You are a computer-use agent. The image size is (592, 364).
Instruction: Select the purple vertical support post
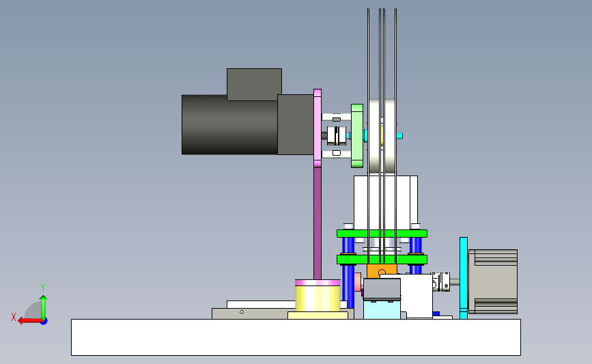[318, 223]
